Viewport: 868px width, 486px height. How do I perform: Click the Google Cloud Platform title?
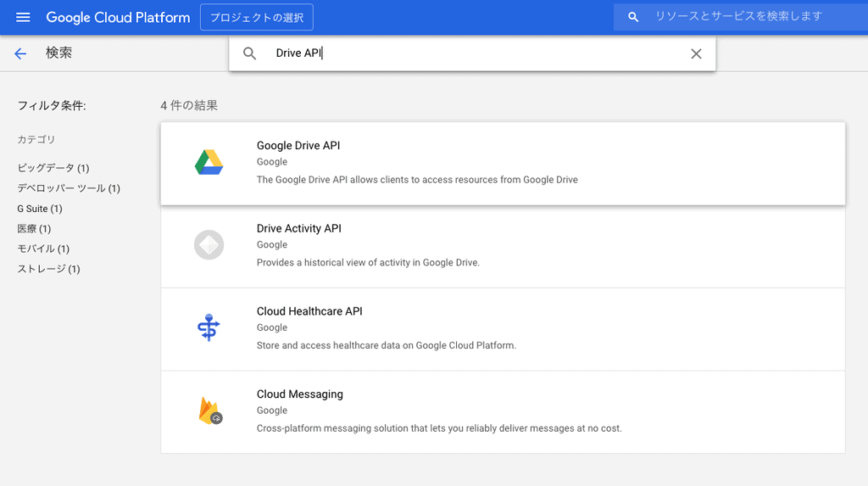pyautogui.click(x=118, y=17)
